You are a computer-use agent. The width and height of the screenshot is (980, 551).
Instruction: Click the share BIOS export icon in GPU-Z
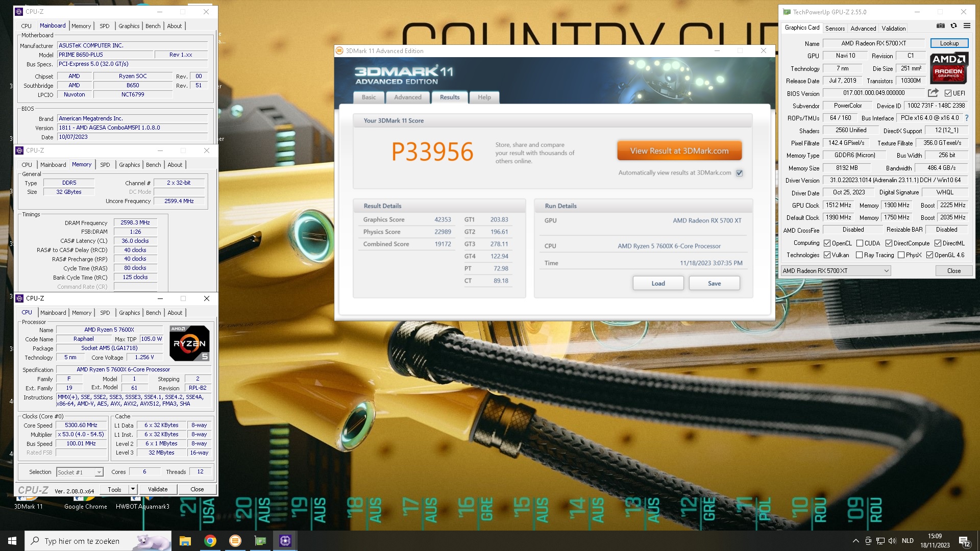[x=933, y=93]
